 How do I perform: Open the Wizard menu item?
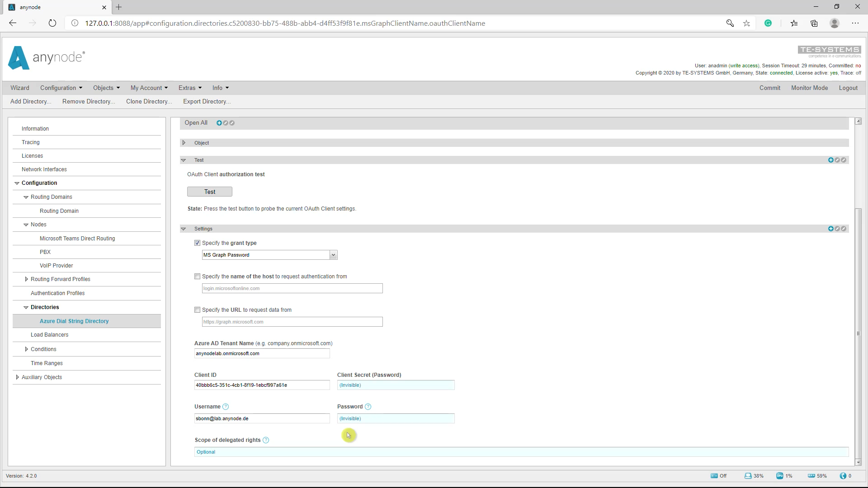point(20,88)
